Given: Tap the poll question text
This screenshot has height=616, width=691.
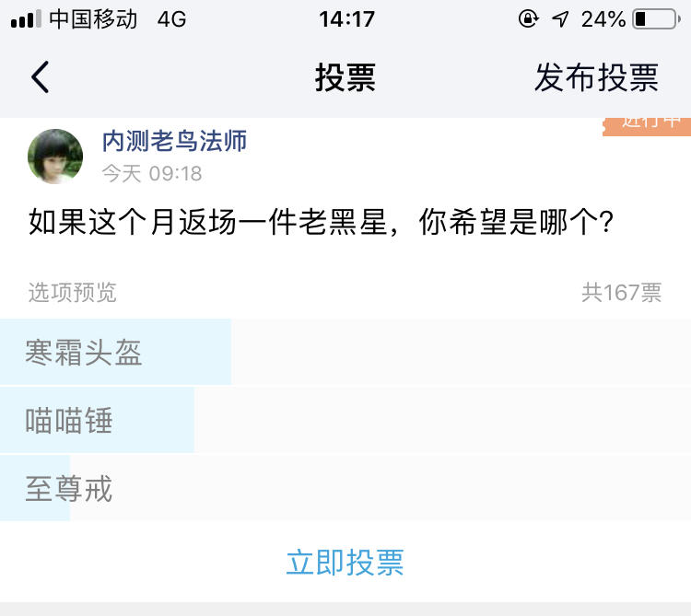Looking at the screenshot, I should click(x=321, y=222).
